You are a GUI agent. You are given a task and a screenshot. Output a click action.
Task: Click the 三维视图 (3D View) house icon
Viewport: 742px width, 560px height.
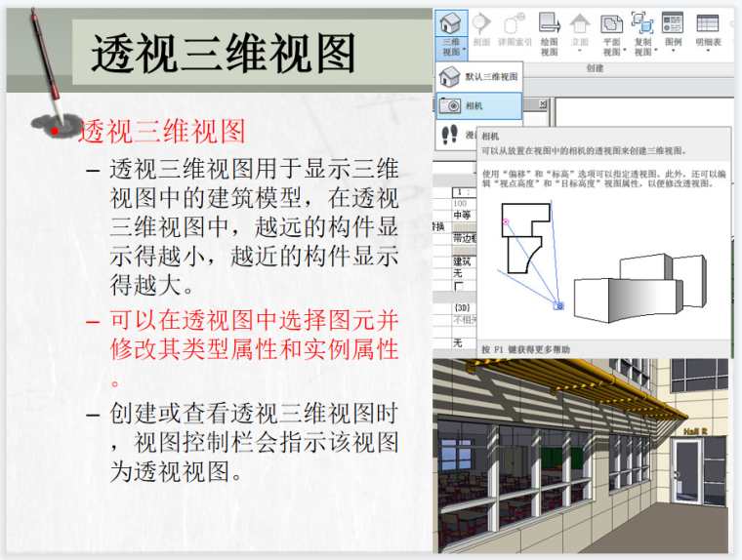[451, 22]
